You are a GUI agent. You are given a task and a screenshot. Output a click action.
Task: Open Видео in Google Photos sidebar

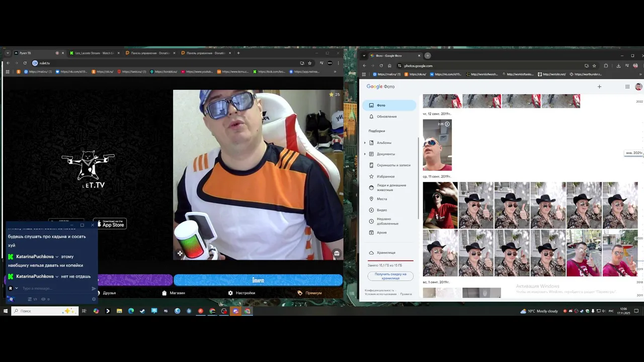pos(389,210)
